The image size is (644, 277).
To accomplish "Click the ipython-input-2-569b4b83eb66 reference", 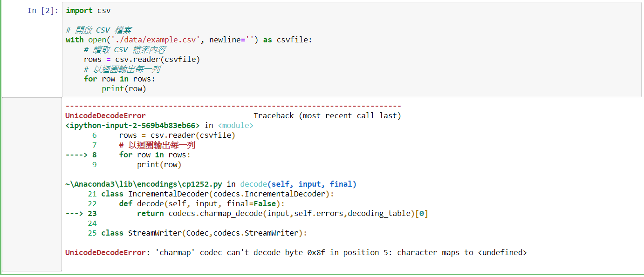I will click(133, 125).
